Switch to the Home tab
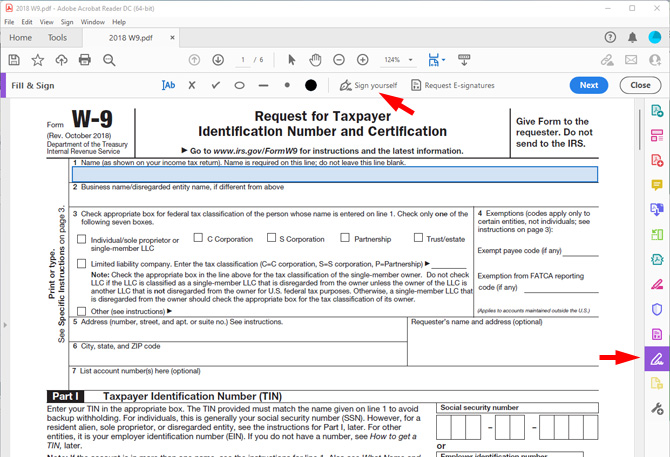 point(21,38)
